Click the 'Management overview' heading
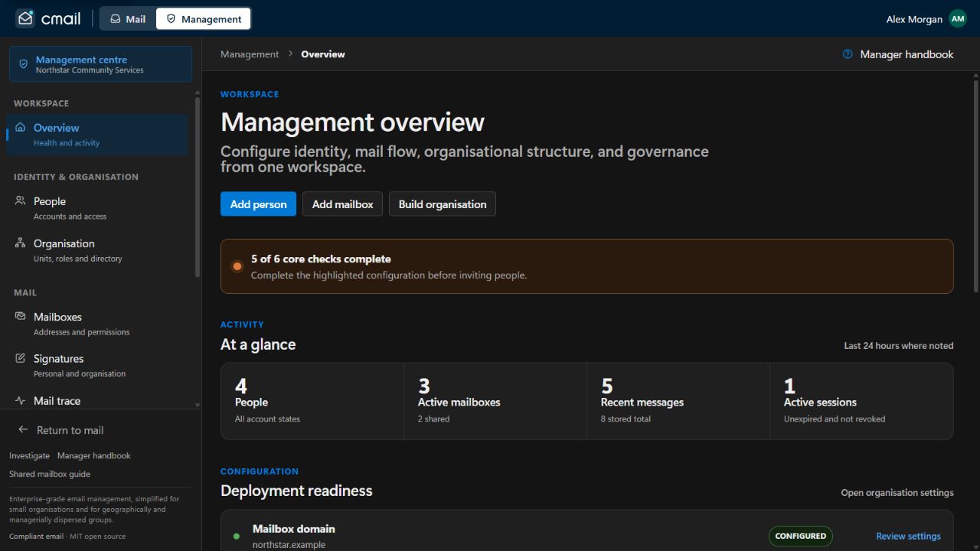This screenshot has width=980, height=551. (x=352, y=122)
